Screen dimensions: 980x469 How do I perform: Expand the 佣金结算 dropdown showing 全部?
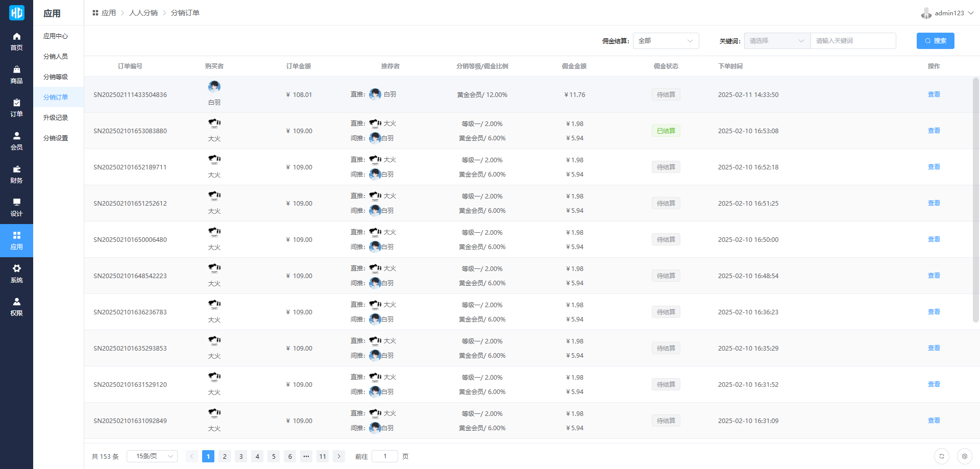tap(666, 41)
